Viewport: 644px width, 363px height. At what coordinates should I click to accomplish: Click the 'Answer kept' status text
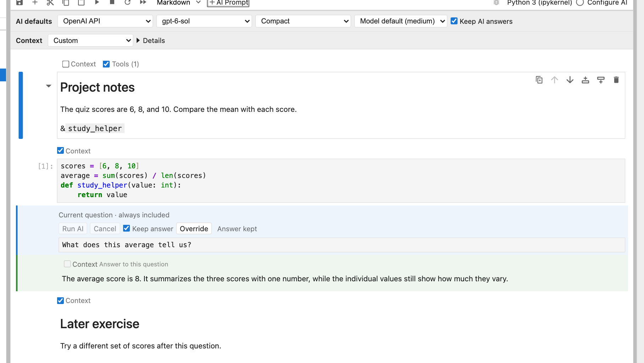point(237,229)
